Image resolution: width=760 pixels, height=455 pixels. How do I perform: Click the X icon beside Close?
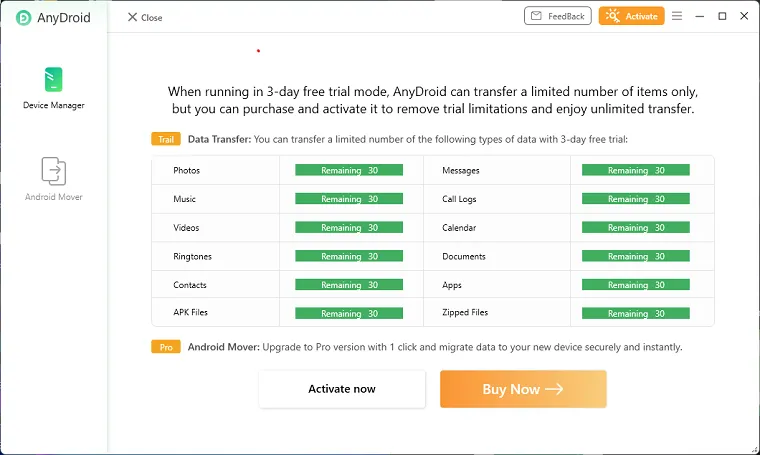(x=132, y=17)
